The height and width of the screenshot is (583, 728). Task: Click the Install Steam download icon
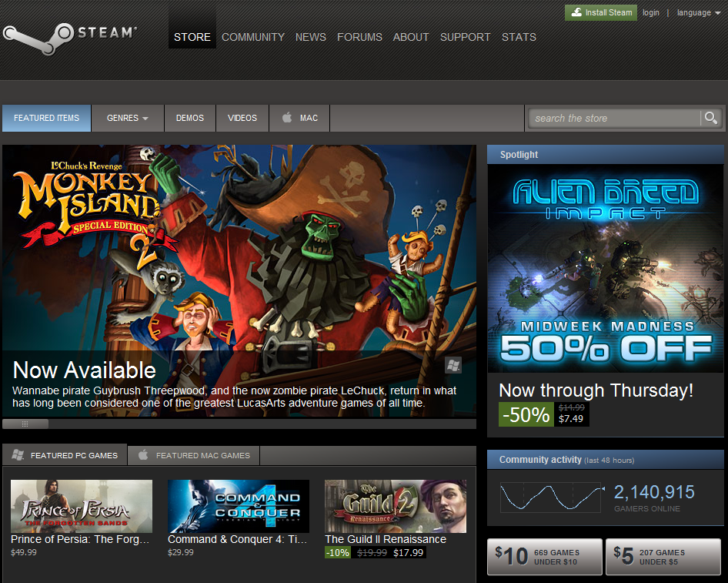(576, 12)
